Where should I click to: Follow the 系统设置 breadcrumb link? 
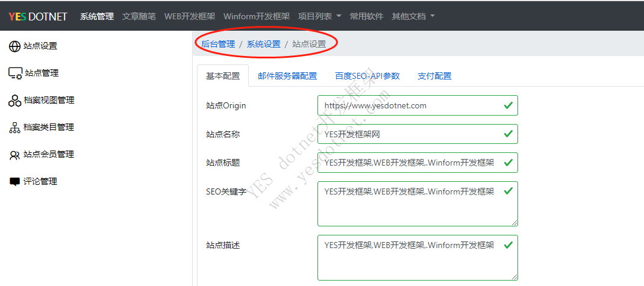(264, 44)
